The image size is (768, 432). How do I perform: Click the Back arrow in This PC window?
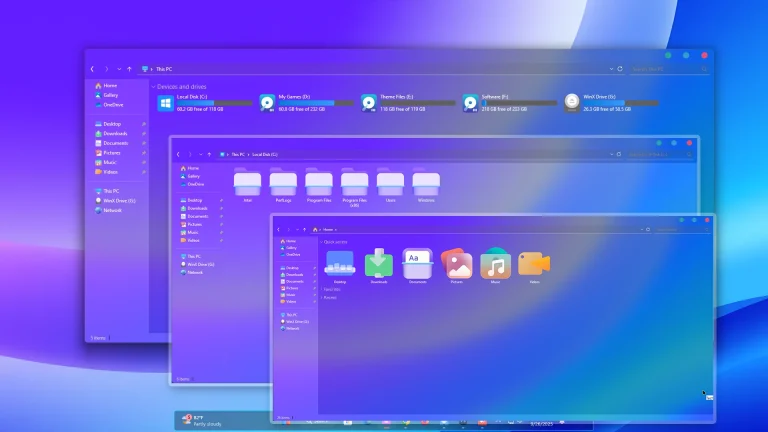[x=93, y=69]
